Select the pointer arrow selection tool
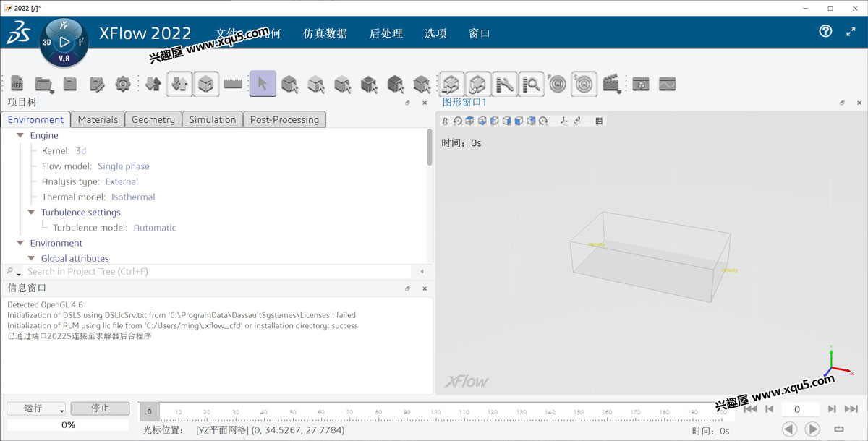Screen dimensions: 868x441 [263, 84]
